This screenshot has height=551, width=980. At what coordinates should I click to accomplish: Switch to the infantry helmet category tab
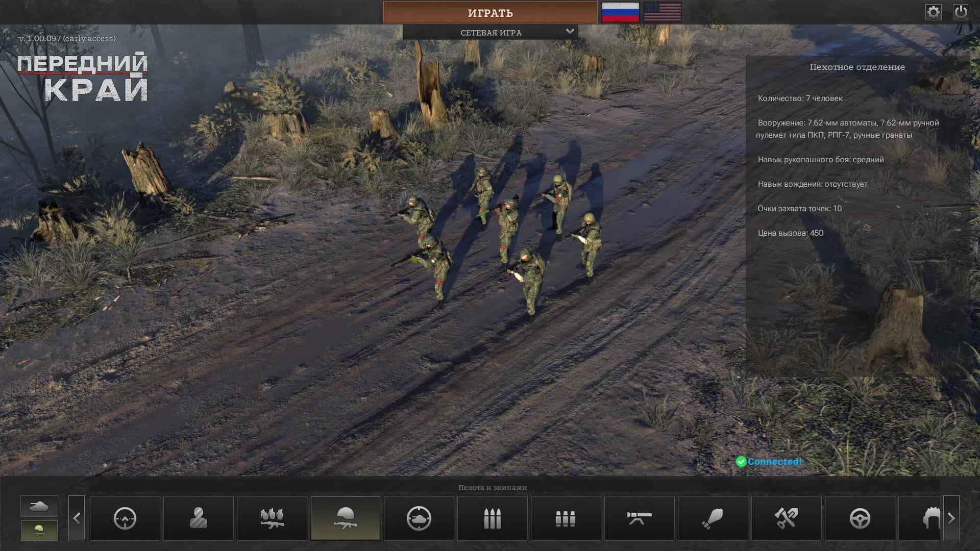(39, 530)
